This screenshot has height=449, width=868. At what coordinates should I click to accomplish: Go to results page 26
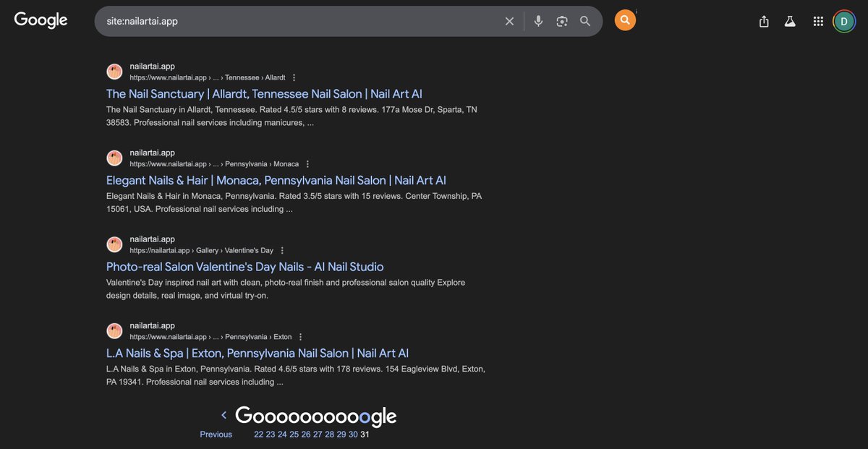click(306, 435)
